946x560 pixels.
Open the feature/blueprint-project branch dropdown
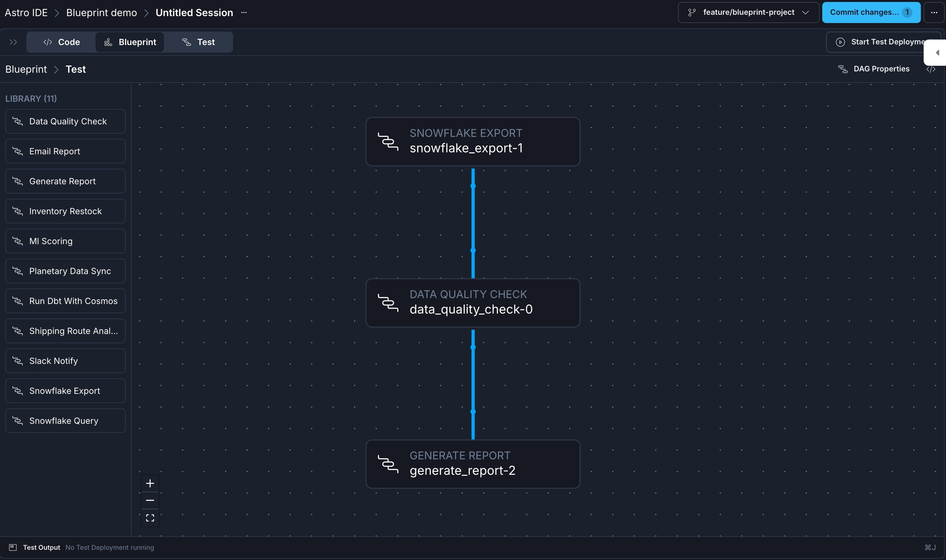tap(748, 13)
